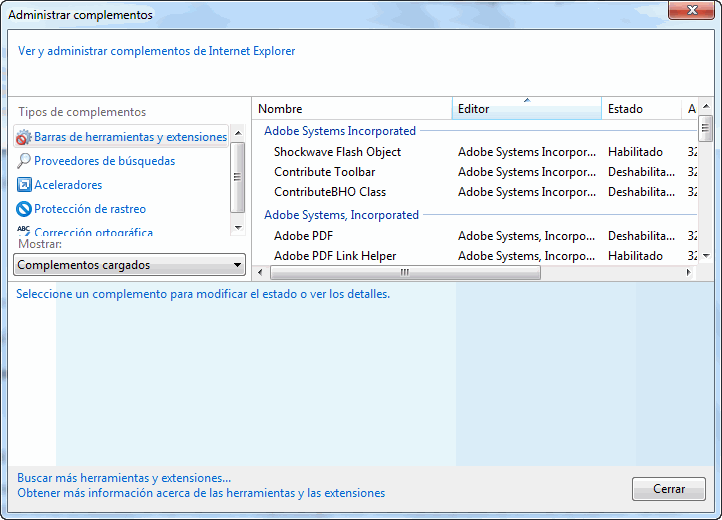Screen dimensions: 722x520
Task: Click Habilitado status of Adobe PDF Link Helper
Action: 635,256
